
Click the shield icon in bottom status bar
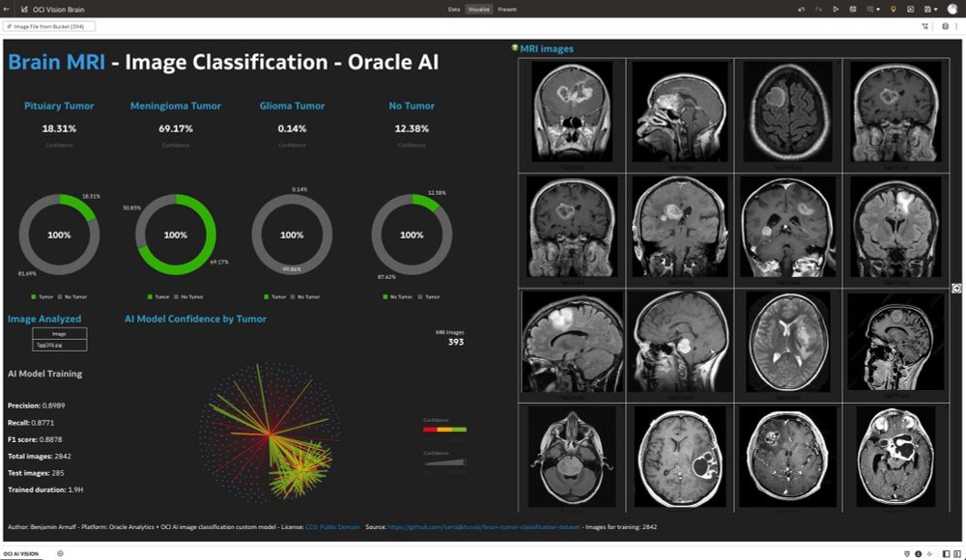[x=907, y=554]
